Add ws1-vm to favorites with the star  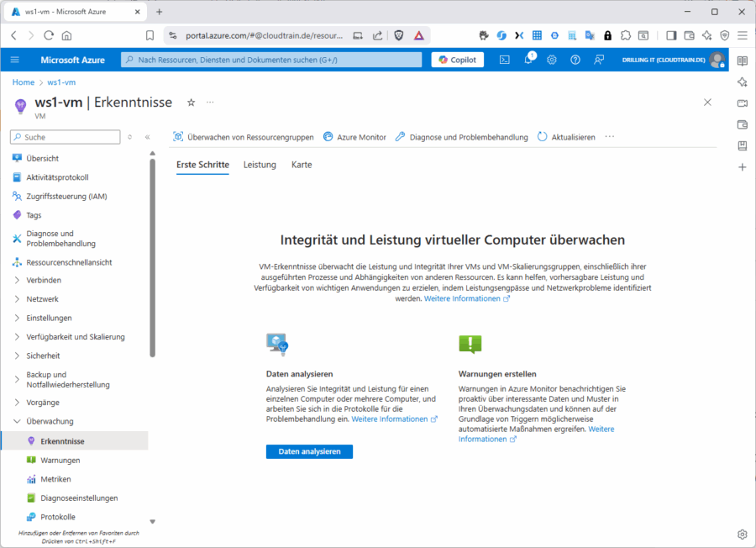tap(192, 103)
